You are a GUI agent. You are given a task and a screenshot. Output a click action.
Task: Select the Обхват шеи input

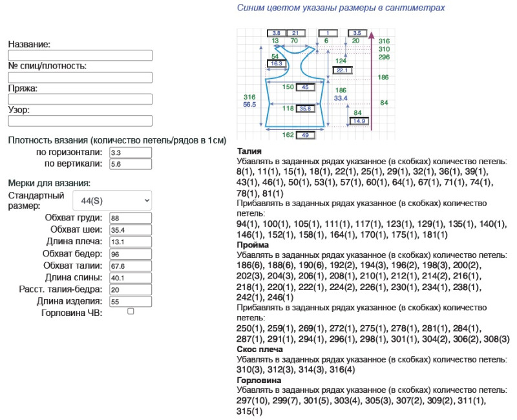coord(130,229)
